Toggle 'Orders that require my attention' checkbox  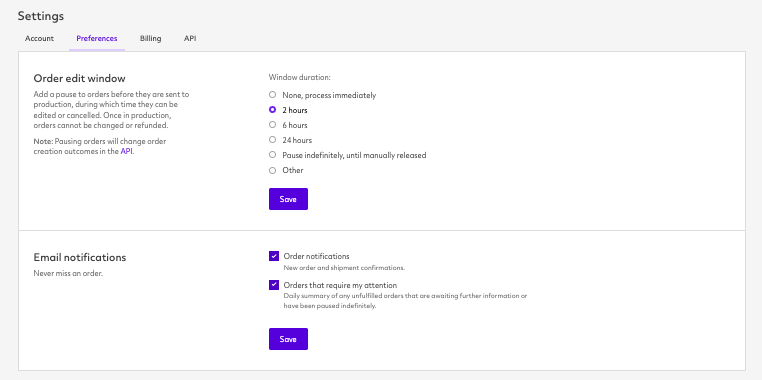point(274,285)
